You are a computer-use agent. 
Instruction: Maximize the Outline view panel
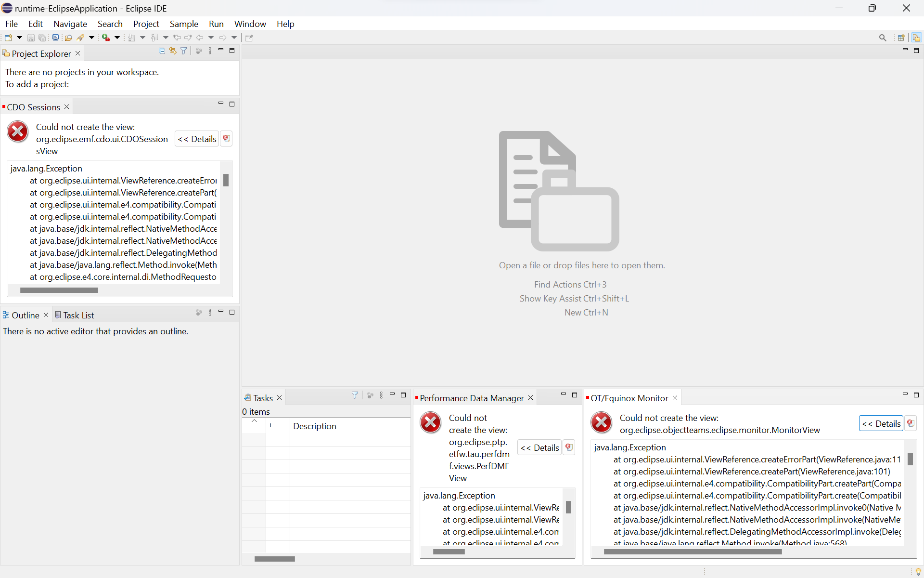coord(232,312)
